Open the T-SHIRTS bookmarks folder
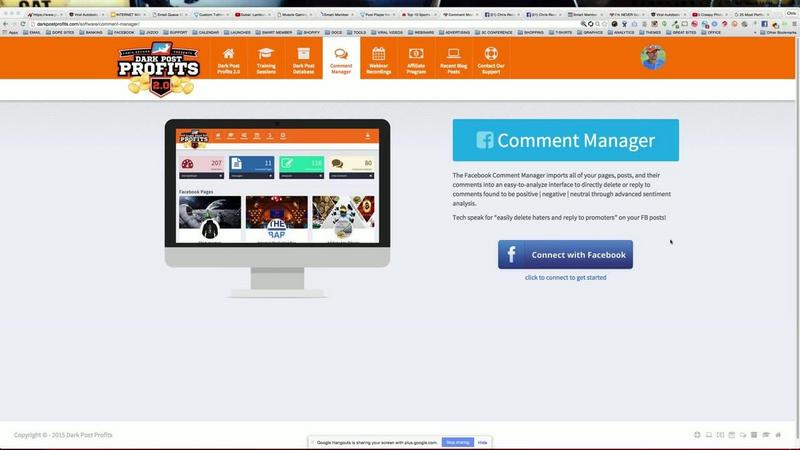This screenshot has height=450, width=800. pyautogui.click(x=560, y=33)
